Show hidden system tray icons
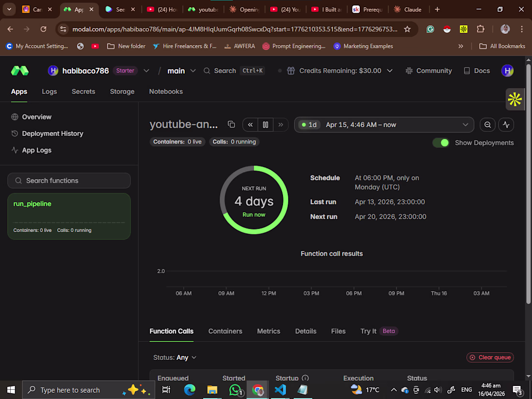Image resolution: width=532 pixels, height=399 pixels. click(394, 390)
